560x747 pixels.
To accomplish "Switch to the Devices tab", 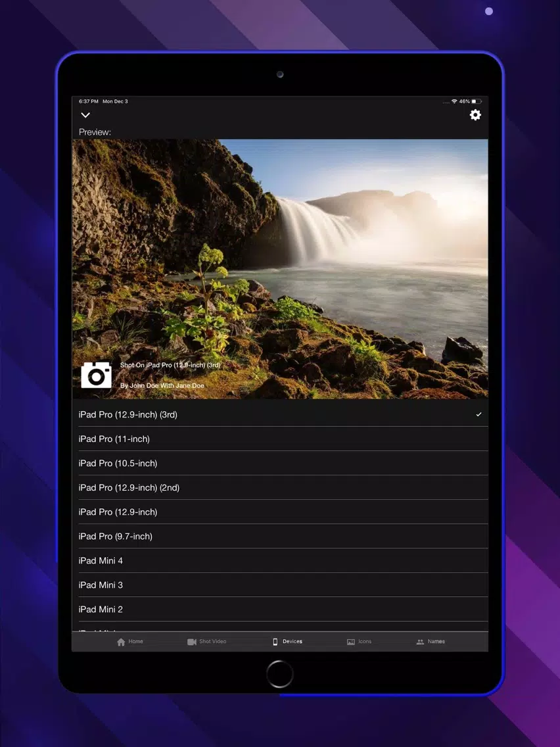I will click(287, 642).
